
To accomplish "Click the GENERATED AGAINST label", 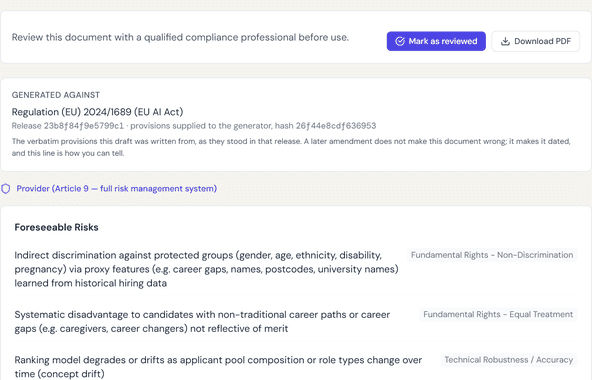I will (56, 95).
